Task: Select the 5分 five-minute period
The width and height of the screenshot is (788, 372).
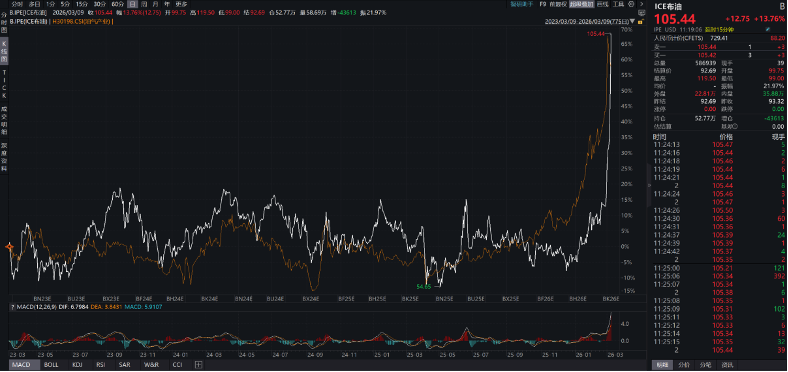Action: 66,4
